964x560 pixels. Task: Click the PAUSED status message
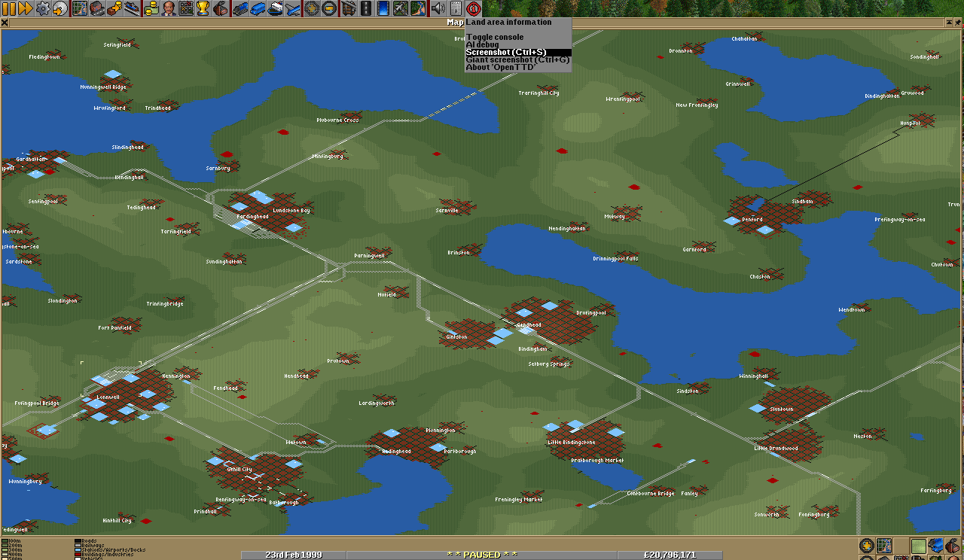click(x=482, y=555)
